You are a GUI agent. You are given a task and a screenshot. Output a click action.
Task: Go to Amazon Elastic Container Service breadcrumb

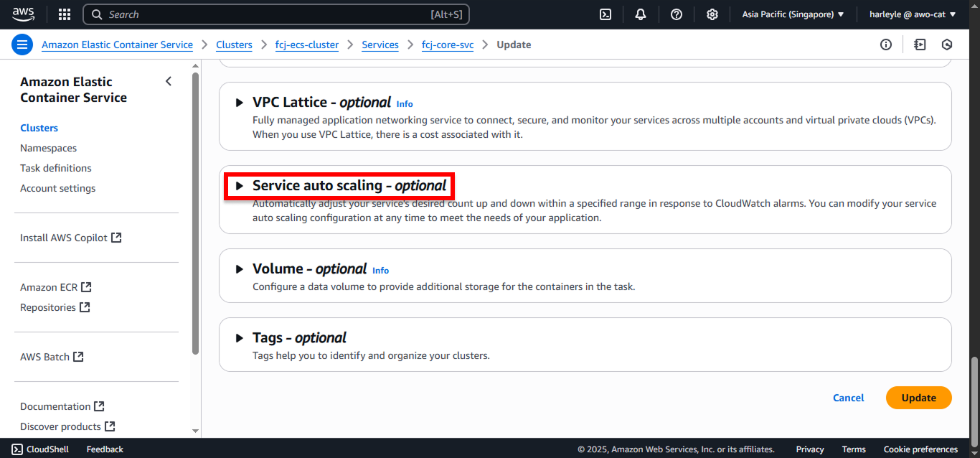117,45
